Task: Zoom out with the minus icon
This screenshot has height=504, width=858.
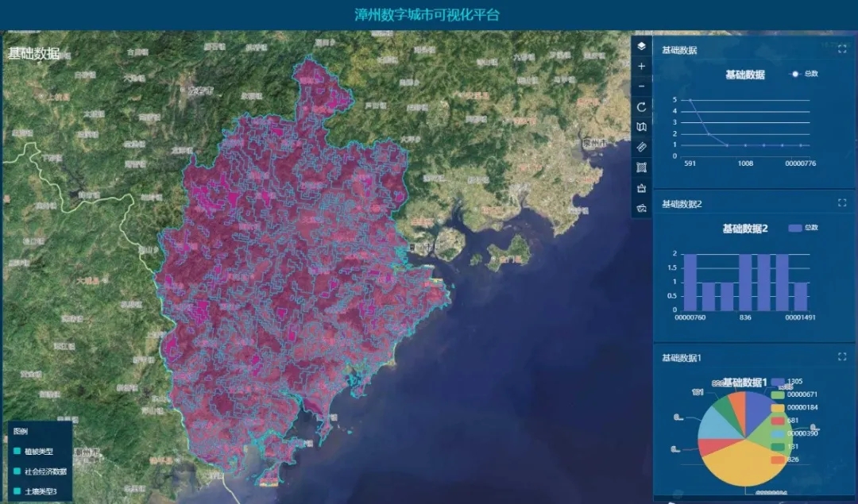Action: (642, 86)
